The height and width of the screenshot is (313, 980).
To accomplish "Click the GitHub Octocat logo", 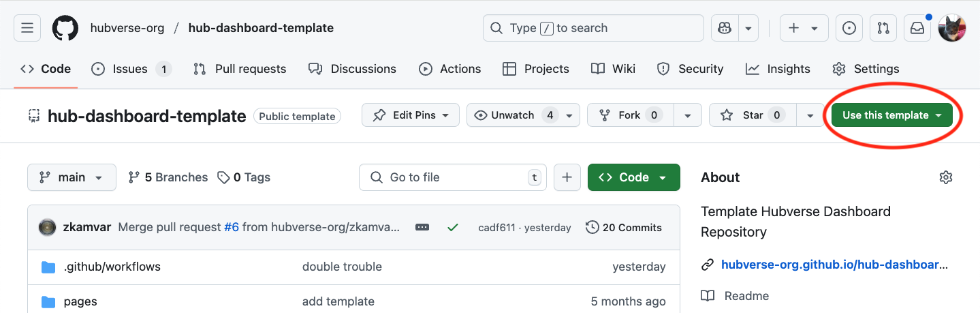I will 65,28.
